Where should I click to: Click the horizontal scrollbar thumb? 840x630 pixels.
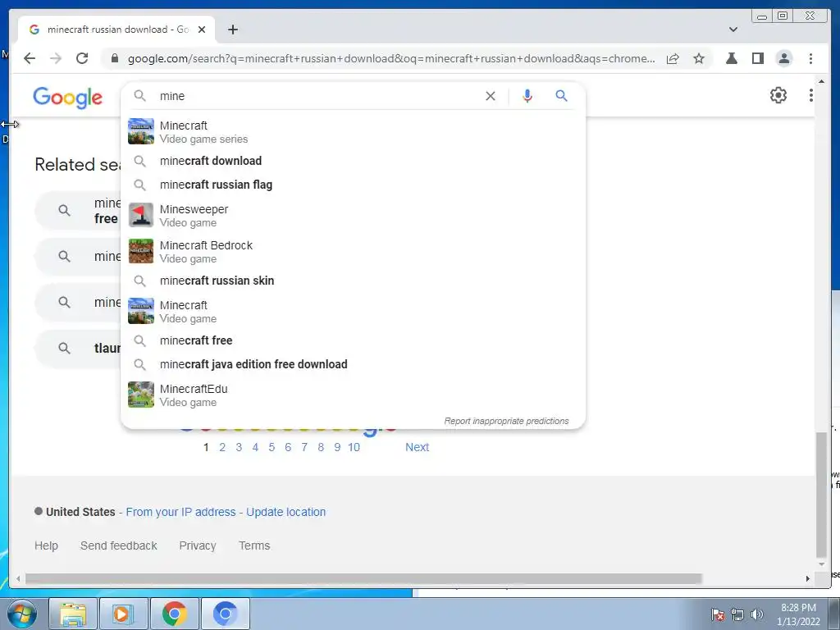pos(363,578)
